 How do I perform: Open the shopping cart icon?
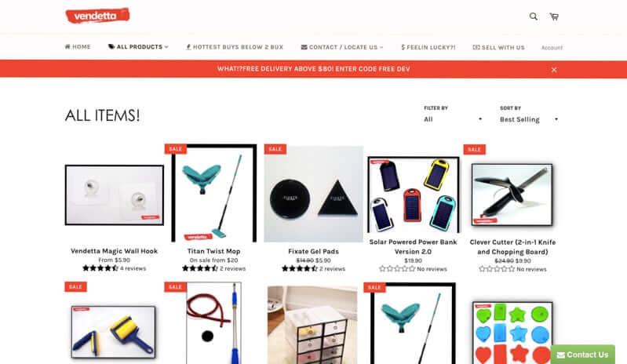[x=554, y=16]
